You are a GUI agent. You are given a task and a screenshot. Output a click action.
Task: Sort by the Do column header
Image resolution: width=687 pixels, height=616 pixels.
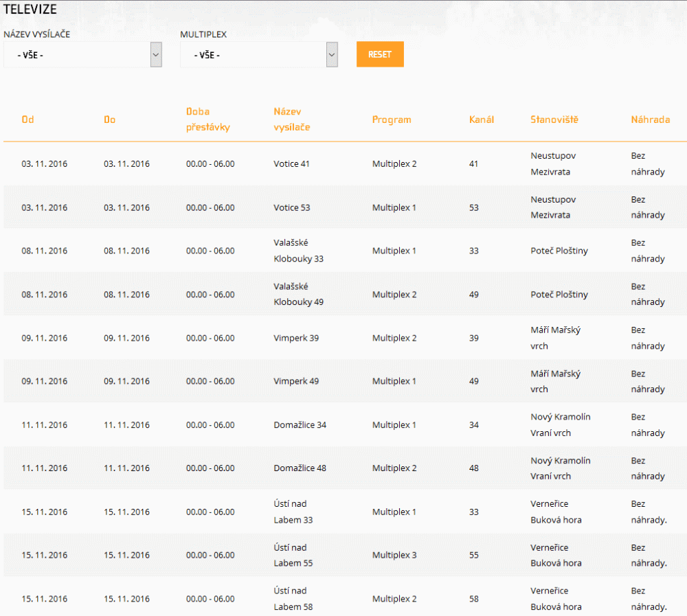pos(109,119)
